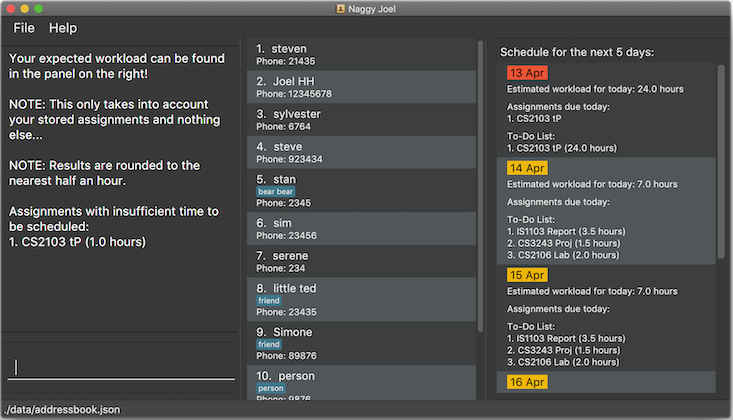
Task: Click CS2106 Lab item under 15 Apr
Action: pos(563,362)
